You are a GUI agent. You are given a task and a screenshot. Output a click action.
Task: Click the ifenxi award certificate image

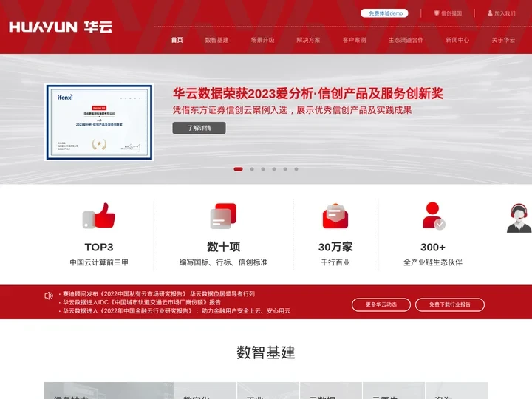coord(99,122)
